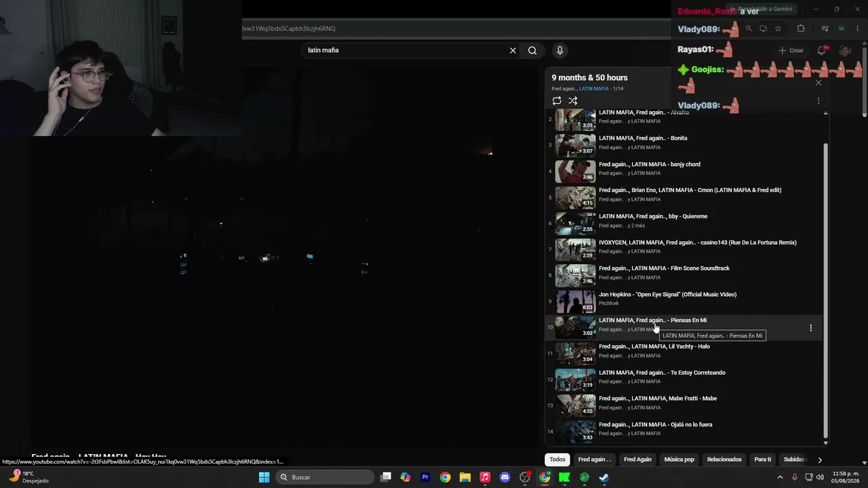Clear the YouTube search box text
The width and height of the screenshot is (868, 488).
click(x=513, y=50)
